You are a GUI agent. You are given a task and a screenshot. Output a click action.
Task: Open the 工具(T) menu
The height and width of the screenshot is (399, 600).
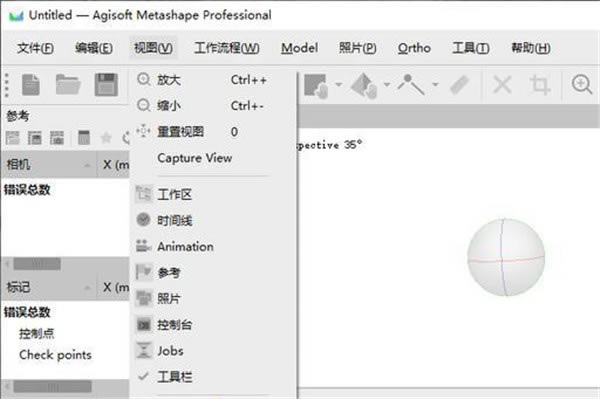[x=471, y=48]
